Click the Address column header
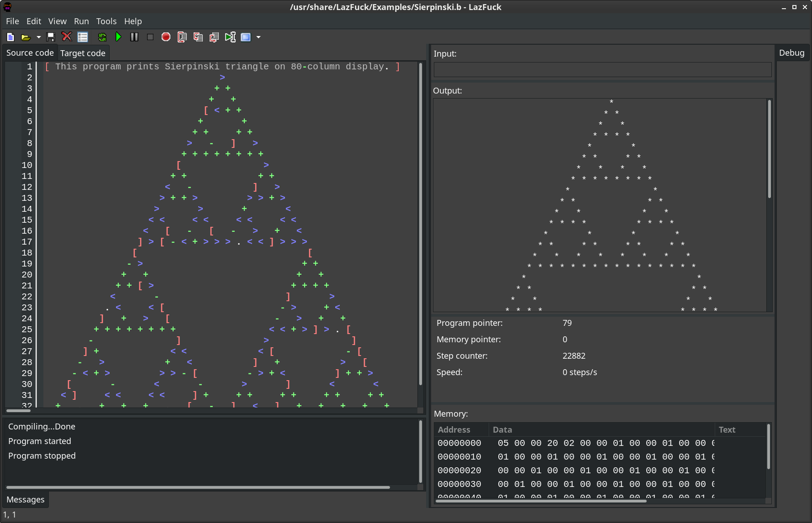The image size is (812, 523). 461,429
